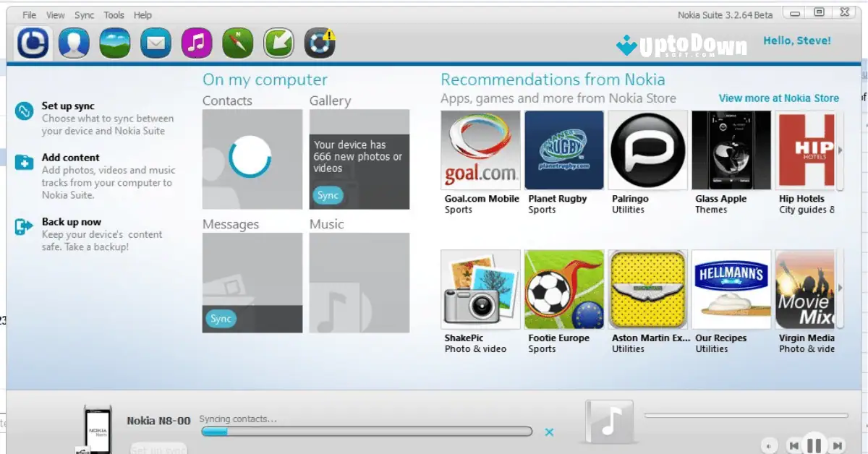Select the Nokia Suite home icon
The height and width of the screenshot is (454, 868).
pos(32,43)
